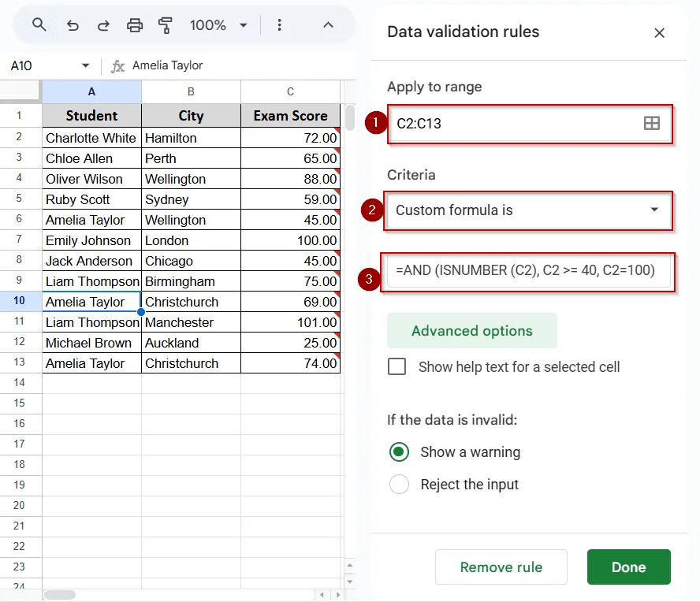
Task: Click the Birmingham city cell
Action: pyautogui.click(x=191, y=281)
